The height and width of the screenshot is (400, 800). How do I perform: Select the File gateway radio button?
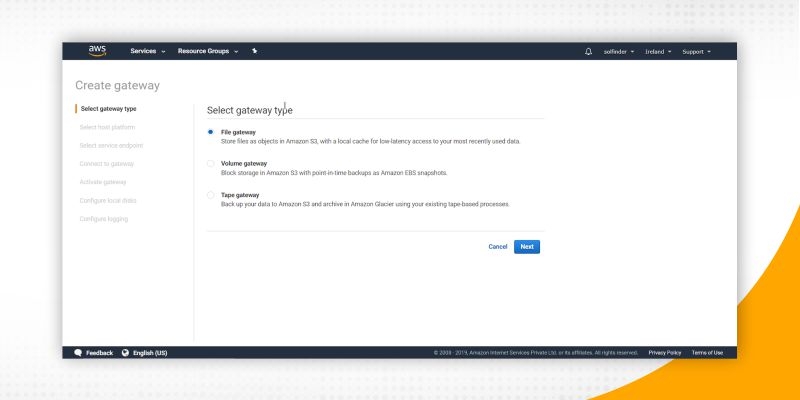(x=210, y=132)
